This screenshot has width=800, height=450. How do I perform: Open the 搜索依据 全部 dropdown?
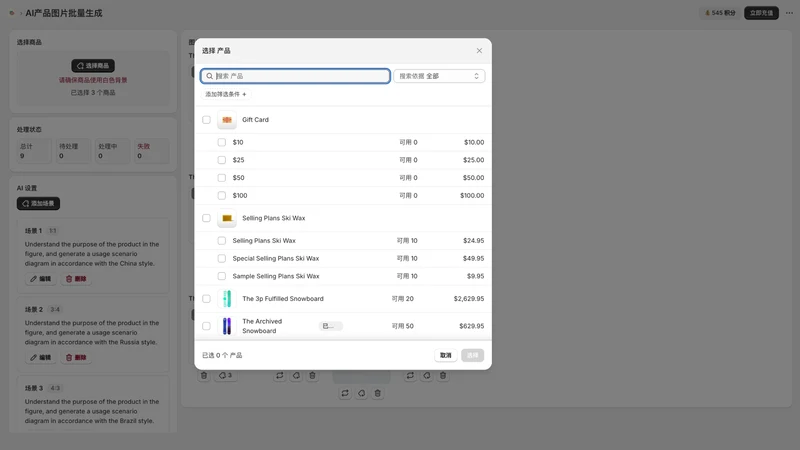[x=439, y=76]
